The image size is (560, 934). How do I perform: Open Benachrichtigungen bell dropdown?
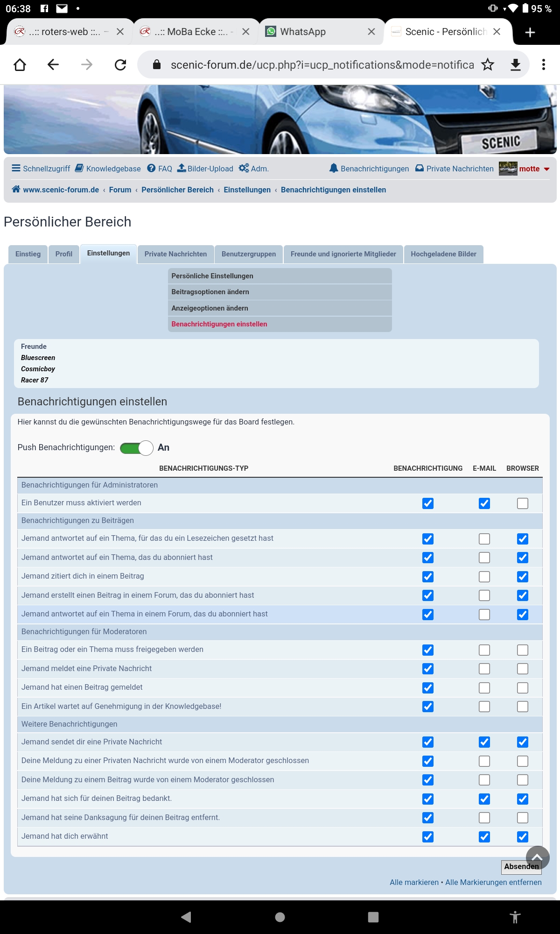tap(369, 169)
